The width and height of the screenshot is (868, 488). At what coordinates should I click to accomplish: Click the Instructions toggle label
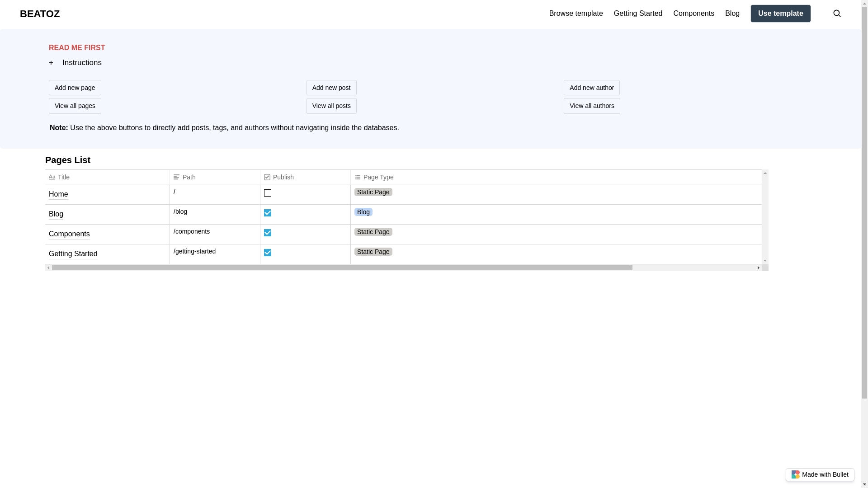point(82,63)
